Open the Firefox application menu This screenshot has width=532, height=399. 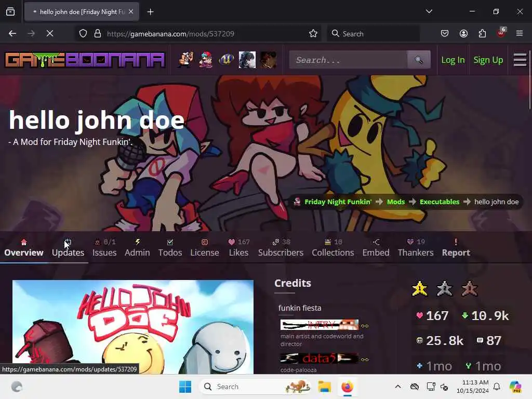[x=520, y=34]
